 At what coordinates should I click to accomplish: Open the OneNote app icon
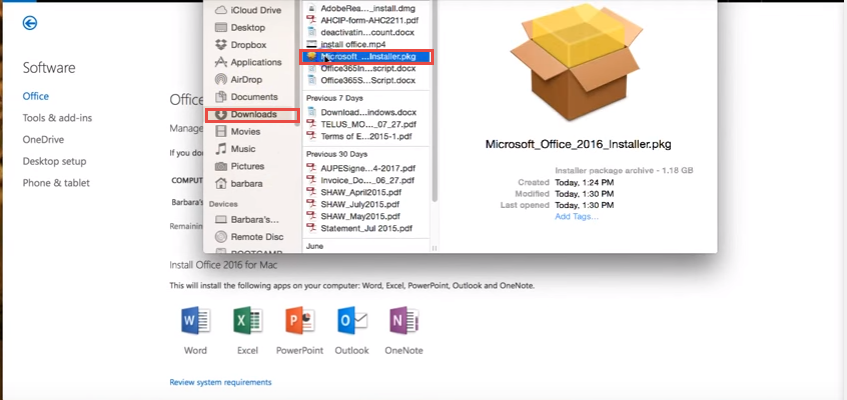tap(404, 321)
